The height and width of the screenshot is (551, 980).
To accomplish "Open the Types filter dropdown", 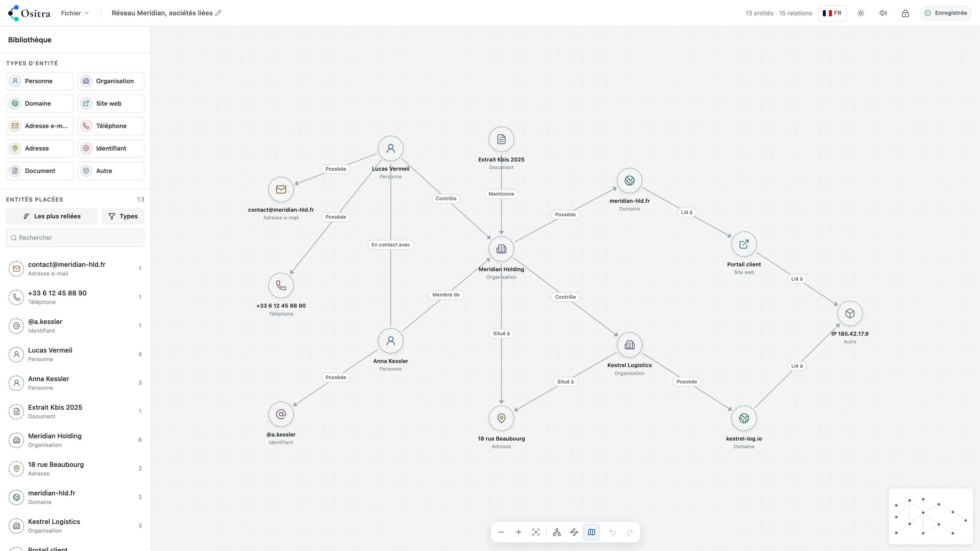I will click(123, 216).
